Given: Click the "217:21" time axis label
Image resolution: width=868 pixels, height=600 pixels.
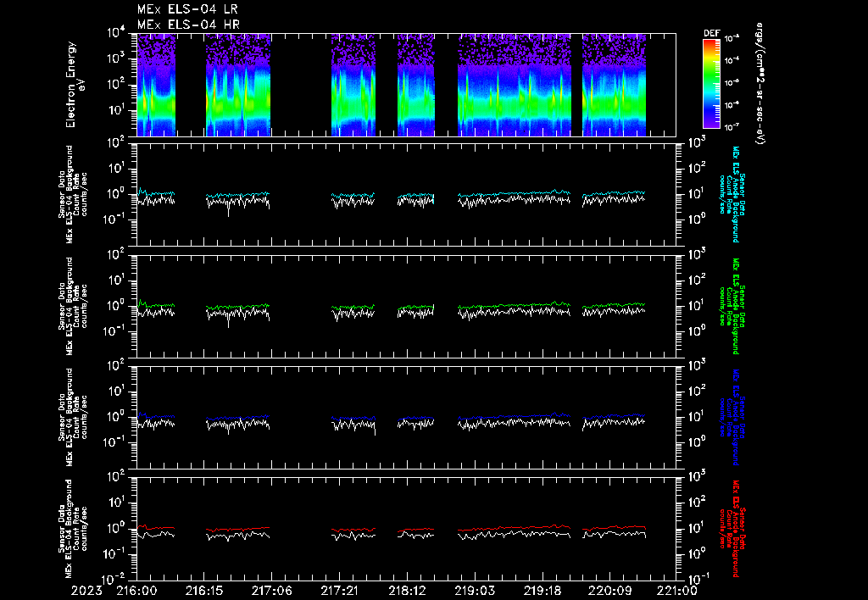Looking at the screenshot, I should click(339, 591).
